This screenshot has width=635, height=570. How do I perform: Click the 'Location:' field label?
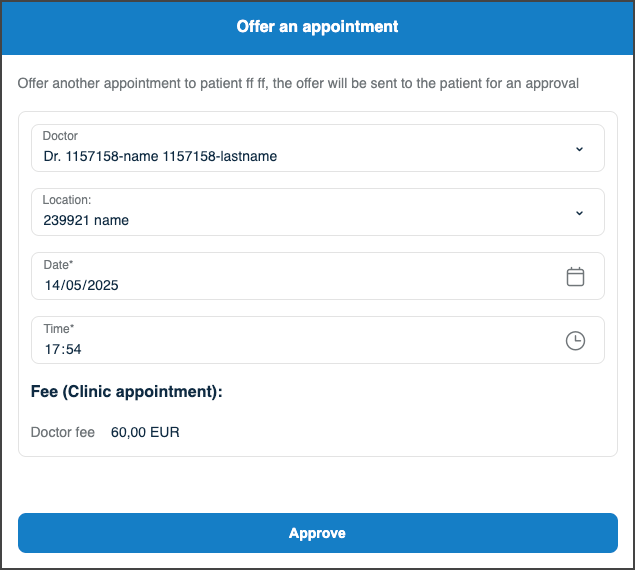point(67,200)
